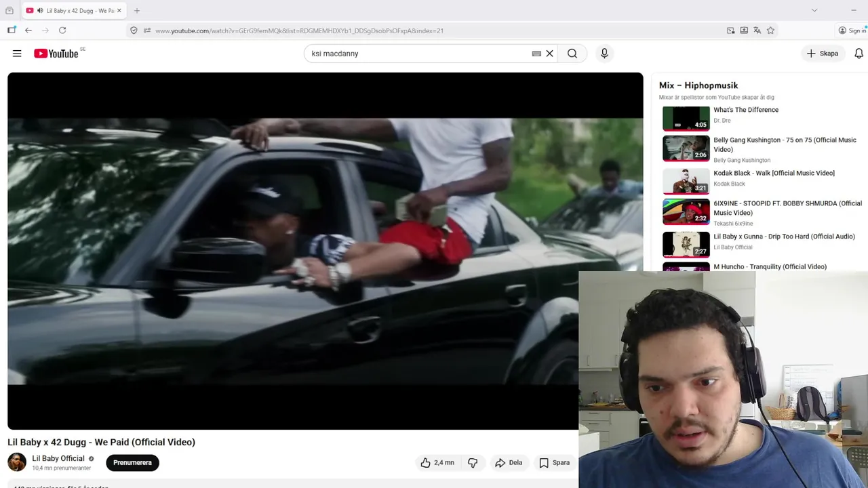Select 'Kodak Black - Walk [Official Music Video]' title

coord(774,173)
